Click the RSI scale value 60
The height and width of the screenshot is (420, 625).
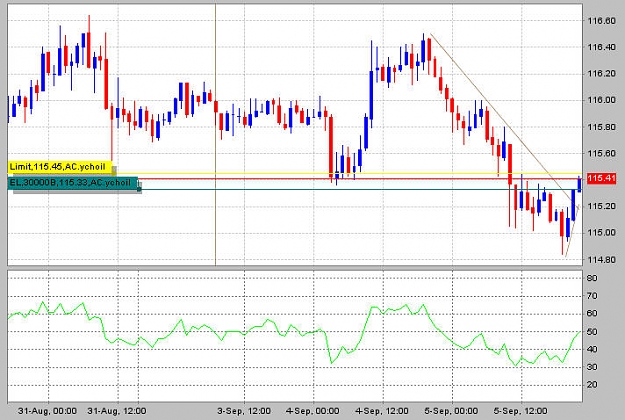(592, 313)
